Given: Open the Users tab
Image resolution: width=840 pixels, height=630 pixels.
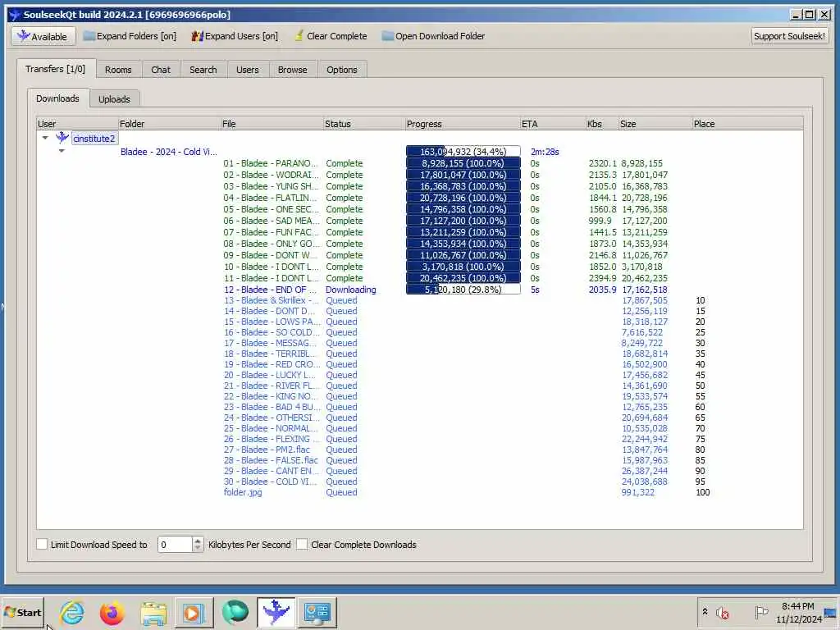Looking at the screenshot, I should 248,70.
